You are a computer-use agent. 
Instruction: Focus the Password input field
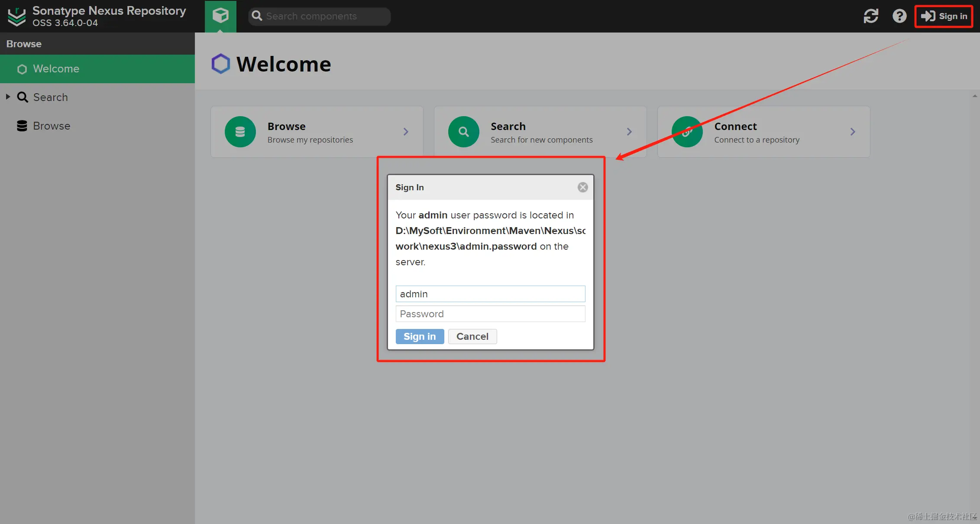490,314
